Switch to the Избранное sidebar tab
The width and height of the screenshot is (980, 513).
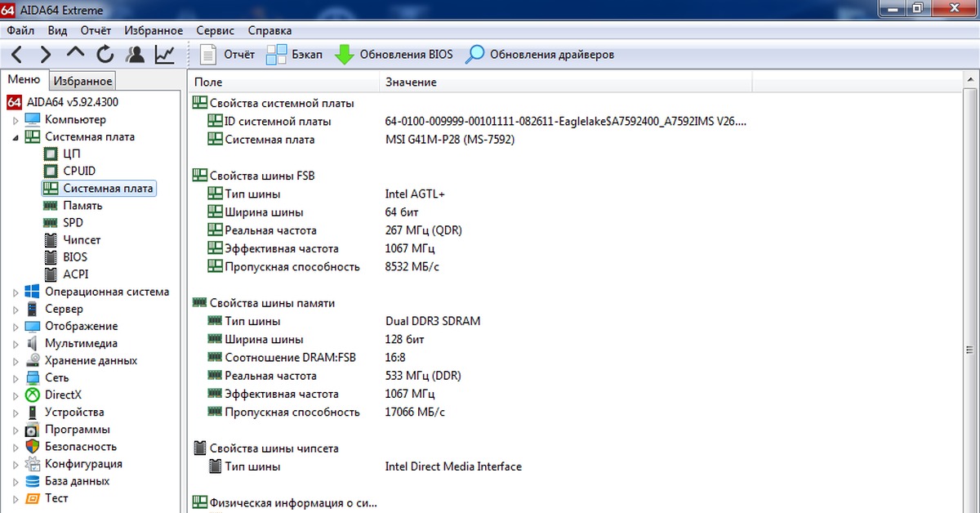[82, 81]
